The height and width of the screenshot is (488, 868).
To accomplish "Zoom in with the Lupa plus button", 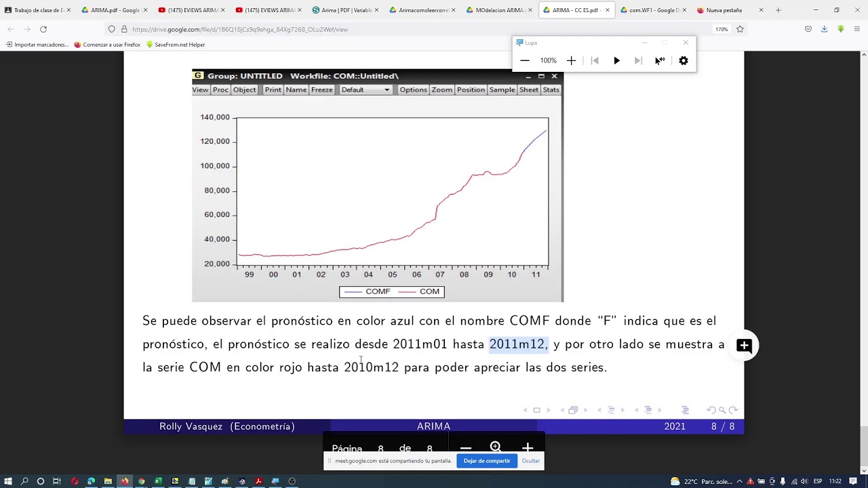I will [x=571, y=61].
